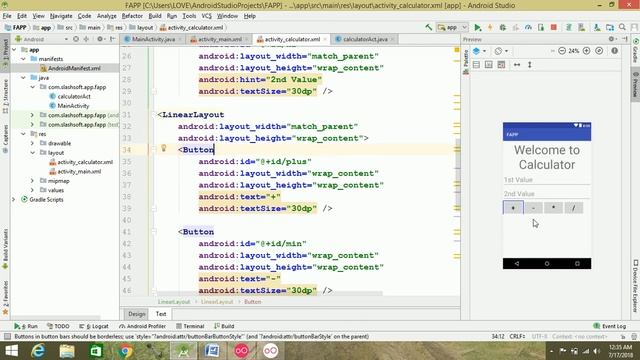Open the Analyze menu

(x=107, y=16)
